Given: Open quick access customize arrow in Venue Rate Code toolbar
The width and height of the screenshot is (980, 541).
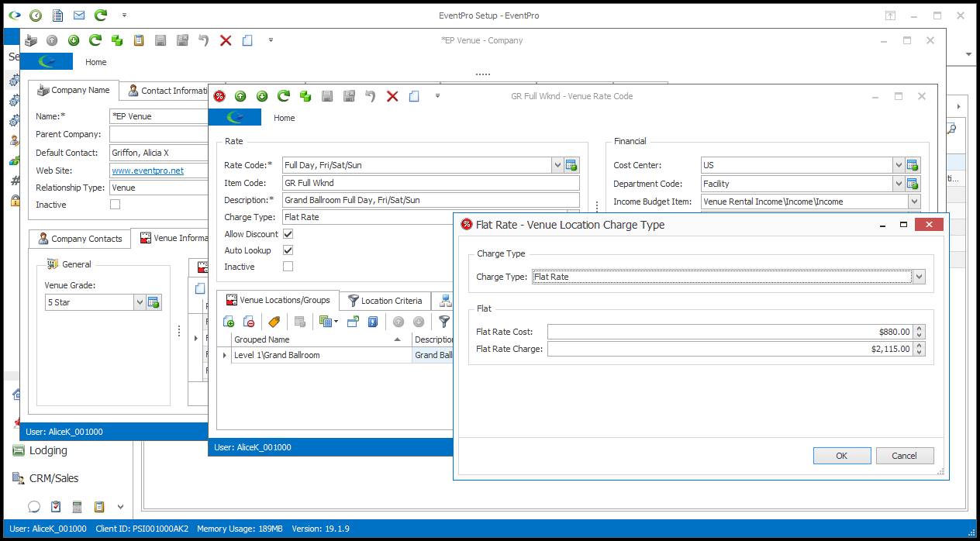Looking at the screenshot, I should click(x=437, y=96).
